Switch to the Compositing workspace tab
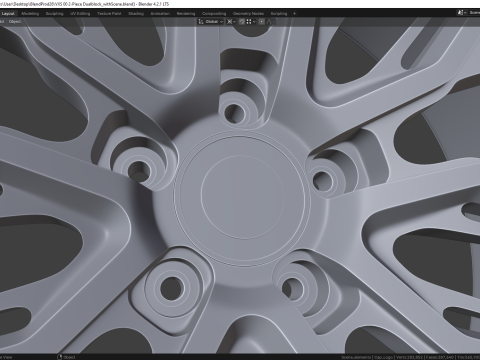Screen dimensions: 480x360 214,14
